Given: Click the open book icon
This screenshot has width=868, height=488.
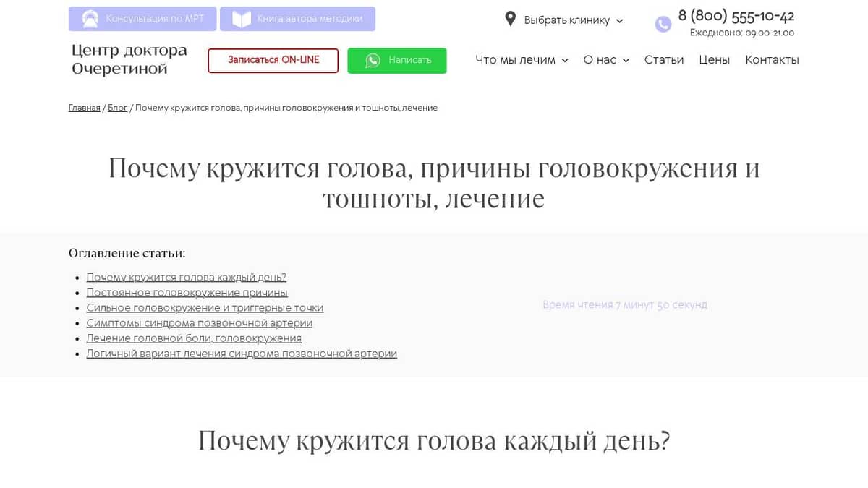Looking at the screenshot, I should point(242,19).
